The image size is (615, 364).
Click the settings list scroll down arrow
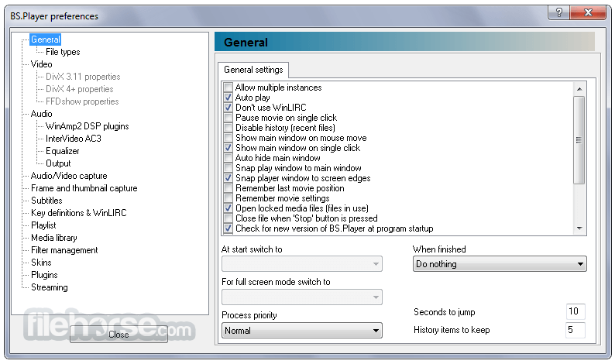pos(579,228)
